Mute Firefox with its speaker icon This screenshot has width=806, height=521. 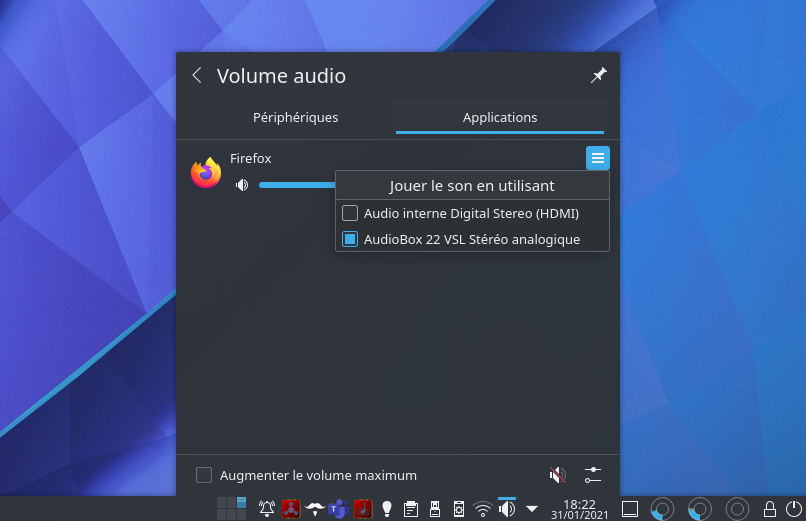pos(242,184)
